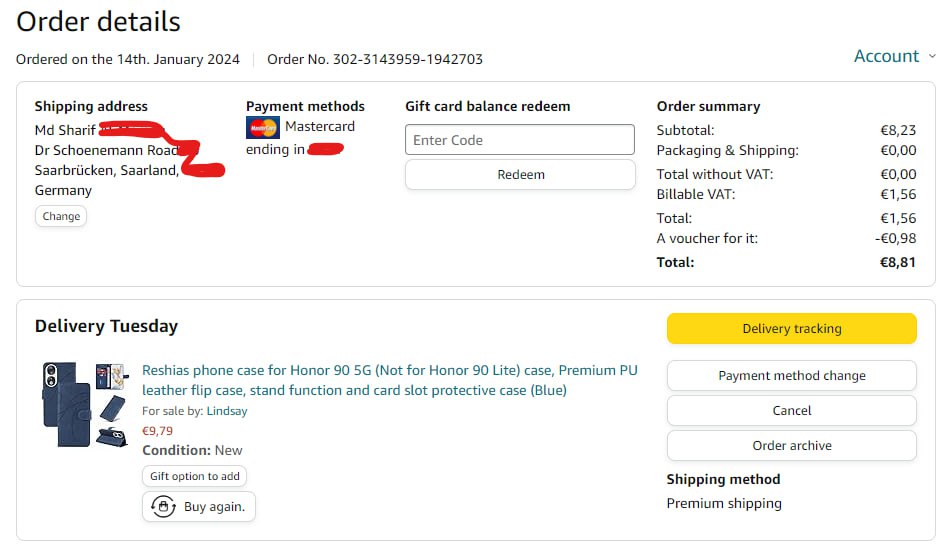Change the shipping address

click(x=61, y=216)
